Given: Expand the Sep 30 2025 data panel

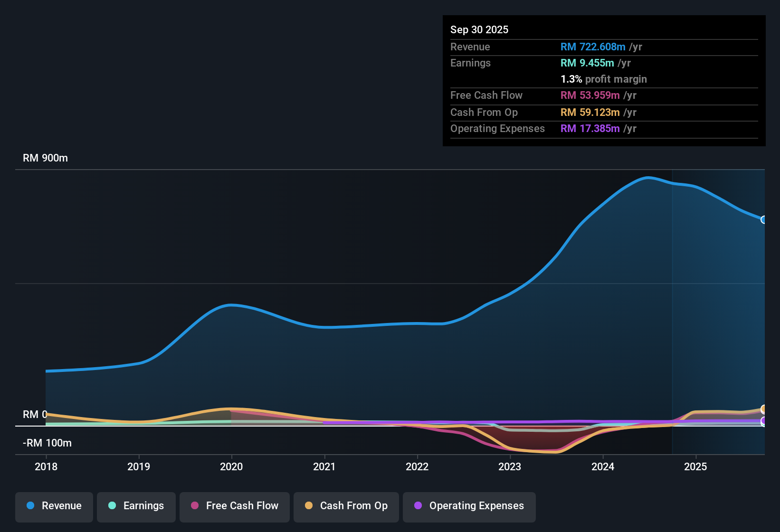Looking at the screenshot, I should 479,29.
